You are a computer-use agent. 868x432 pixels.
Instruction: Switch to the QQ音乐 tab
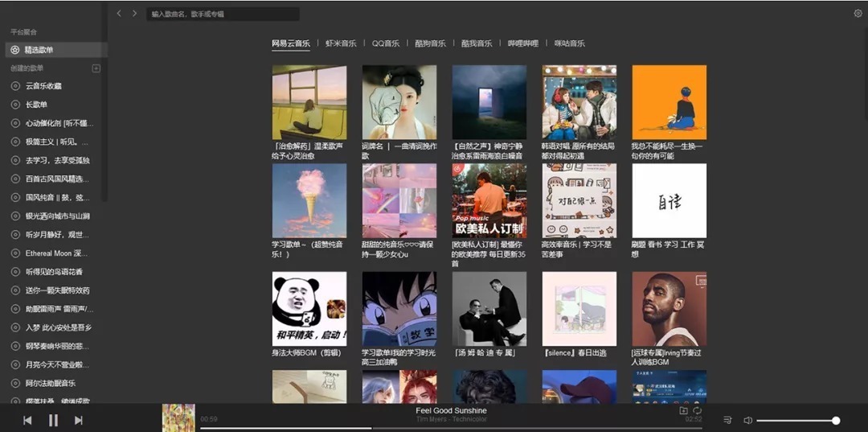(x=386, y=43)
